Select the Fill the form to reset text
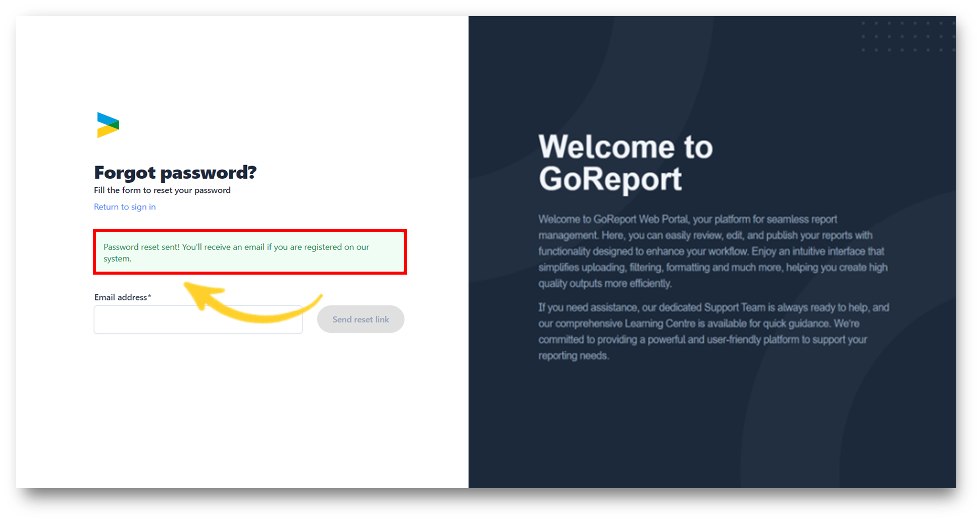 tap(162, 190)
